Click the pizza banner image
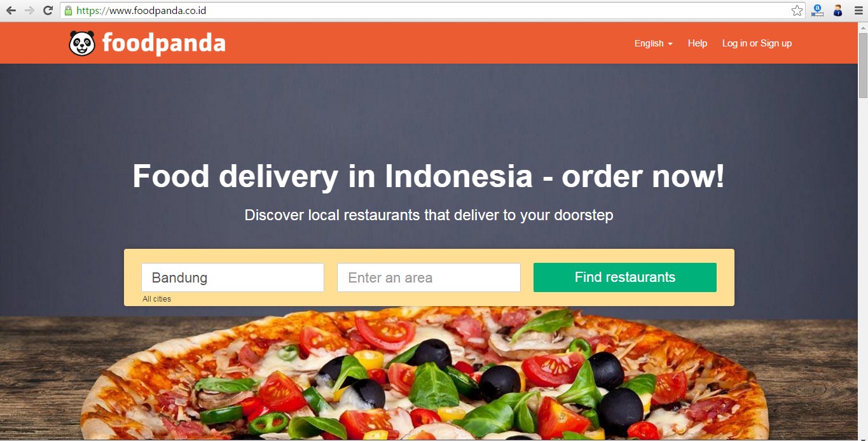868x441 pixels. 429,375
